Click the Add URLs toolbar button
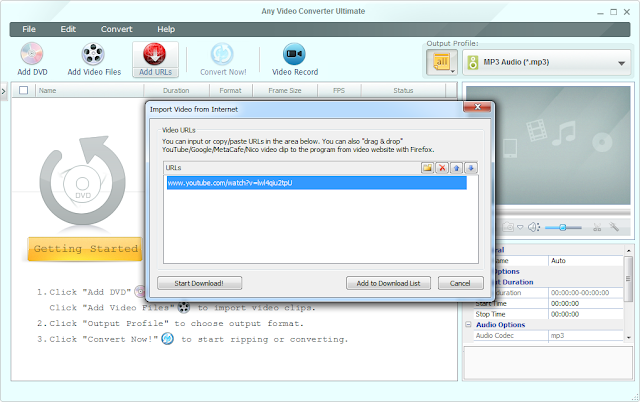Screen dimensions: 640x402 pos(155,60)
